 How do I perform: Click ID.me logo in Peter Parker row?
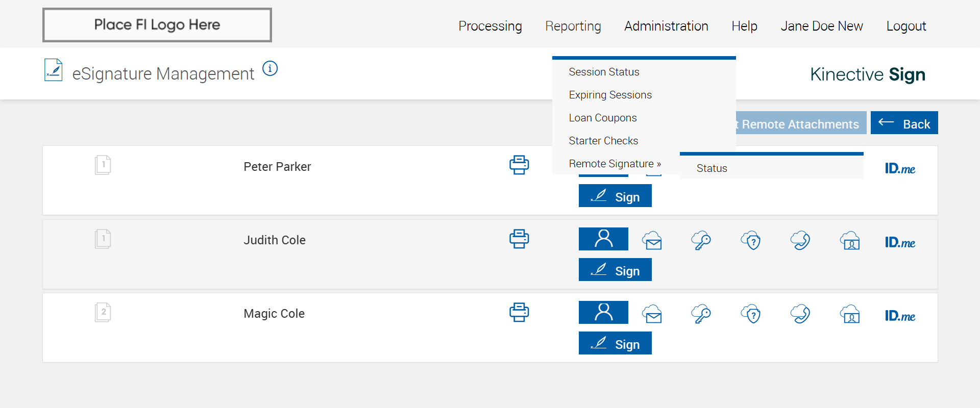[900, 169]
